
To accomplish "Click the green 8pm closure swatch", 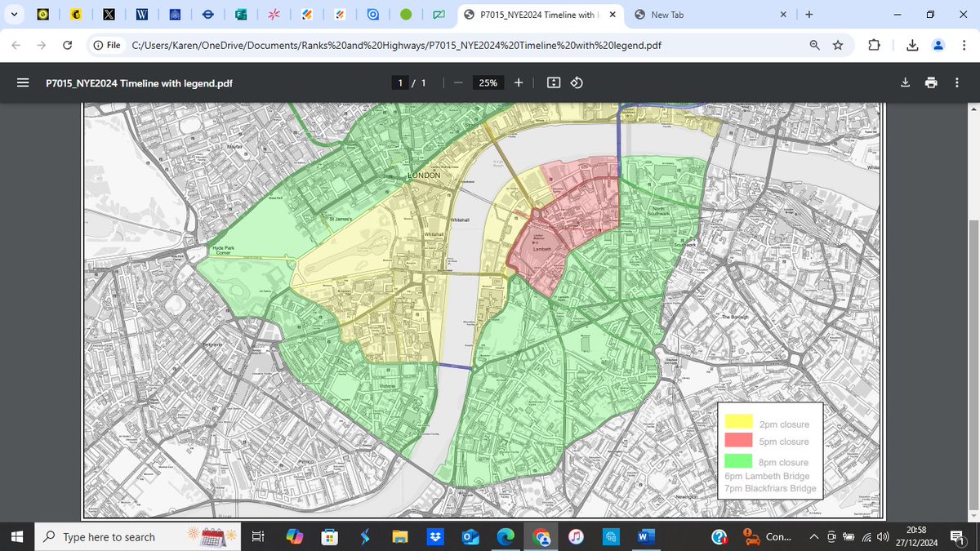I will (x=739, y=460).
